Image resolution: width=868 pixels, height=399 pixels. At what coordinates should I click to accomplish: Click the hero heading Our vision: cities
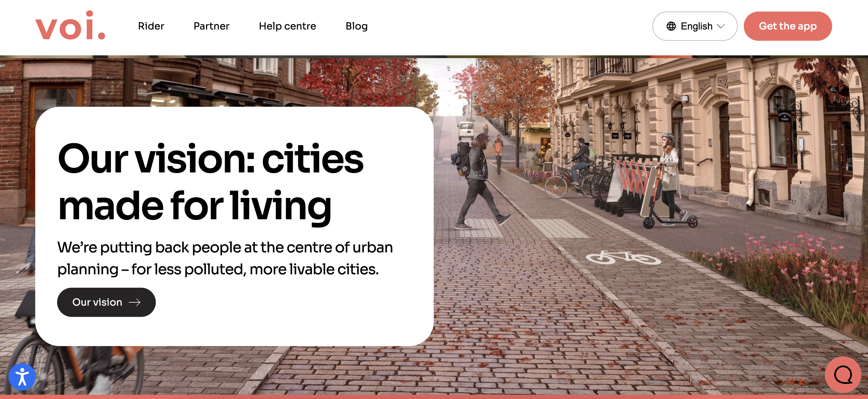coord(210,158)
